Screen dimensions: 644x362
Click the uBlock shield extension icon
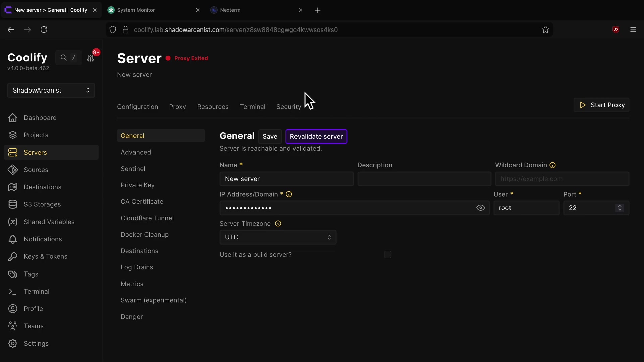click(616, 29)
